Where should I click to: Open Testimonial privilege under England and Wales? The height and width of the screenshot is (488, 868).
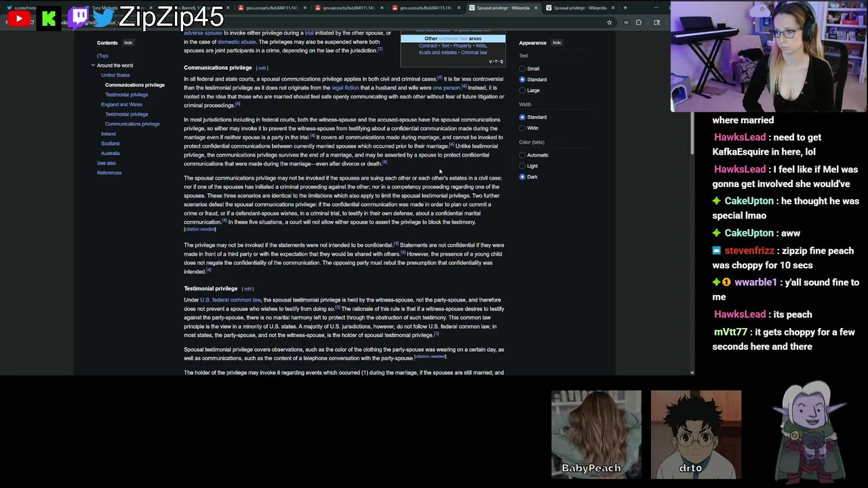[126, 114]
